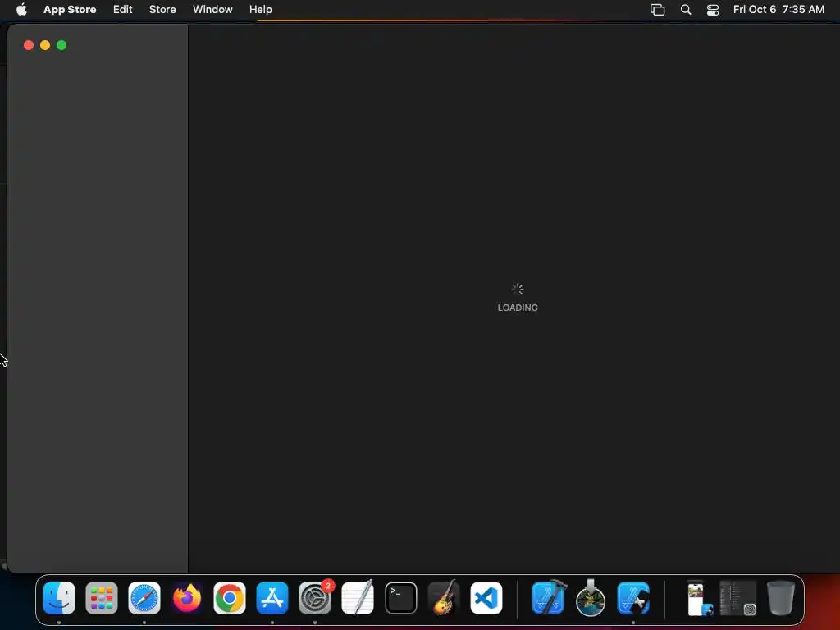
Task: Open the Simulator app in Dock
Action: pyautogui.click(x=633, y=597)
